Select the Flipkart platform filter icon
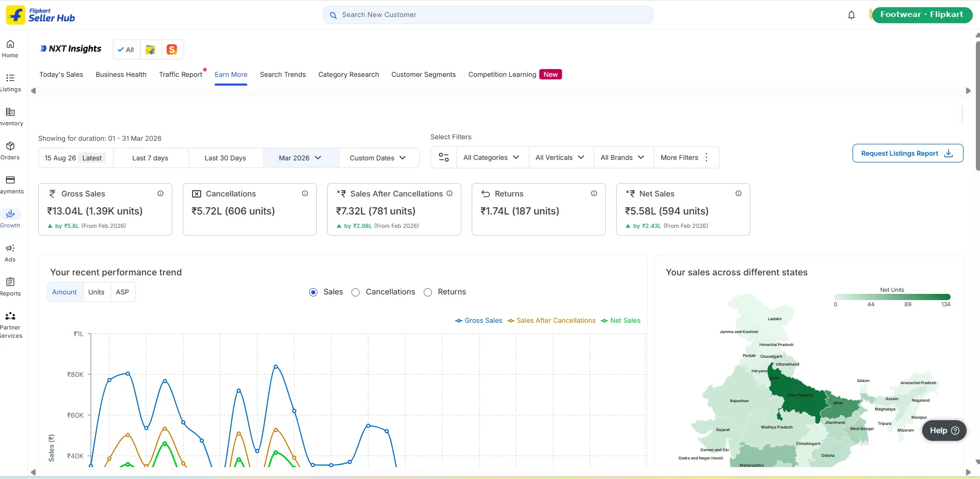 150,49
